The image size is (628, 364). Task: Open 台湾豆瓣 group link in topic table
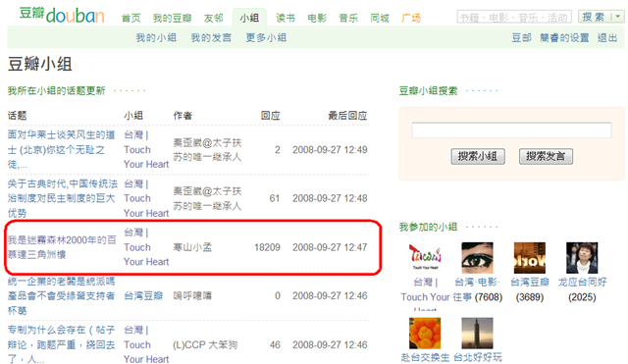tap(143, 296)
